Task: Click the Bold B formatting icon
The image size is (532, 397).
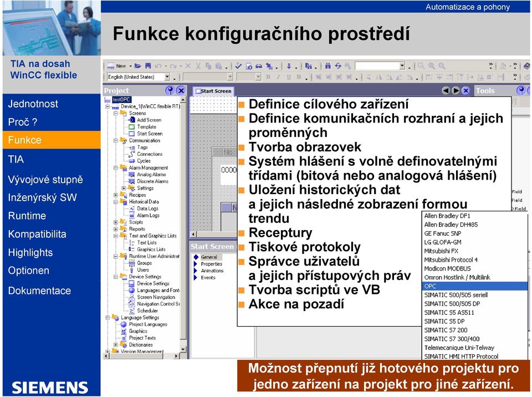Action: click(x=268, y=77)
